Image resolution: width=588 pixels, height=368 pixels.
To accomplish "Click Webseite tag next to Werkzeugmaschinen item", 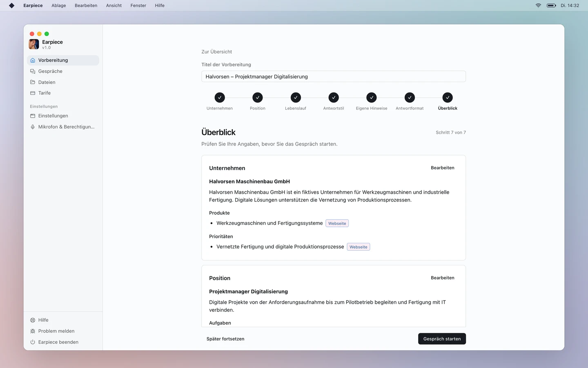I will click(337, 223).
